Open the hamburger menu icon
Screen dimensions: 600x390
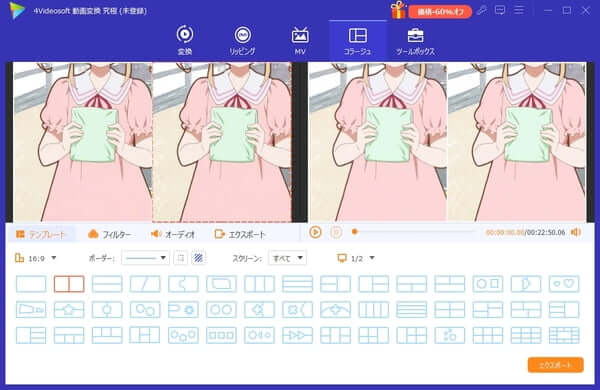point(519,10)
